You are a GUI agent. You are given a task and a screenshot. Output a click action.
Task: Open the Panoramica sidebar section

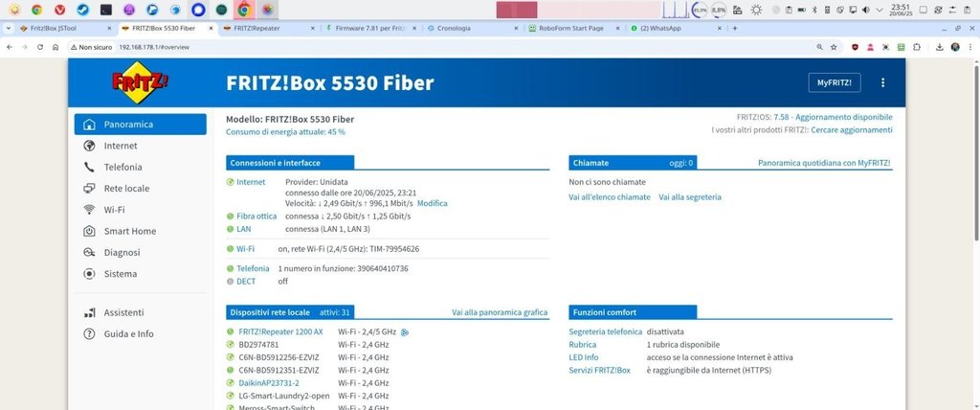point(140,124)
